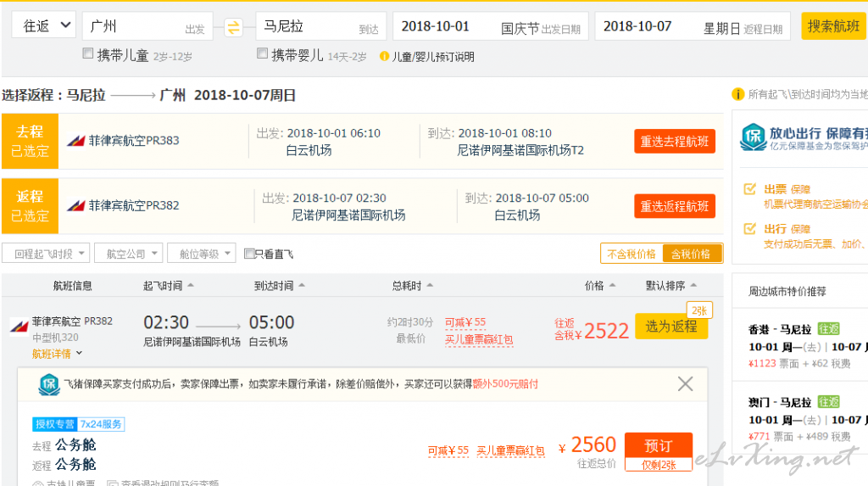Viewport: 868px width, 486px height.
Task: Click the 2018-10-01 departure date field
Action: click(x=491, y=26)
